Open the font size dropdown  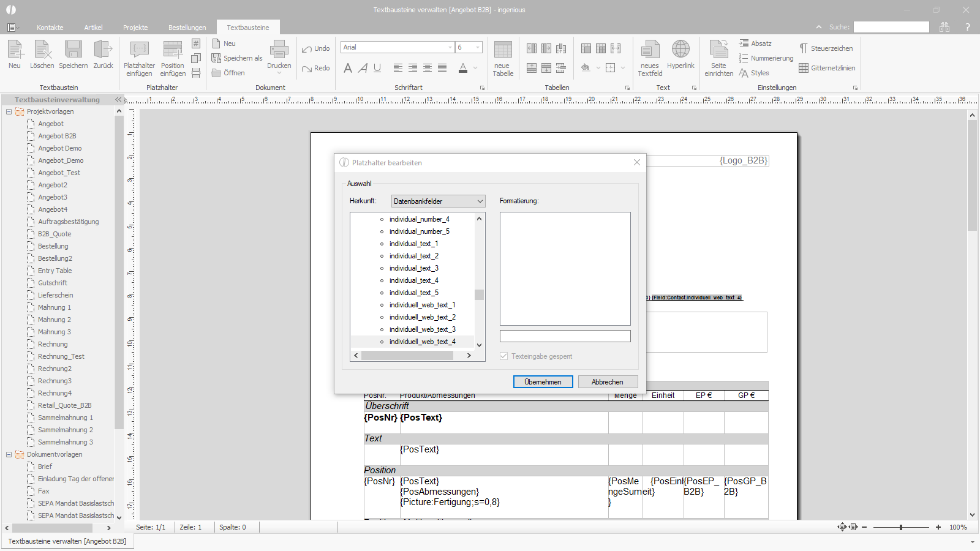point(478,47)
